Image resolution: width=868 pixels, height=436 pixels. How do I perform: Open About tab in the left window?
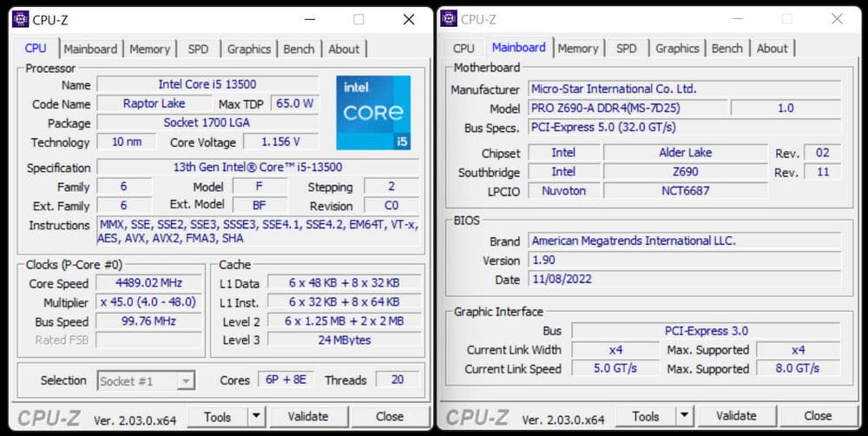click(344, 49)
